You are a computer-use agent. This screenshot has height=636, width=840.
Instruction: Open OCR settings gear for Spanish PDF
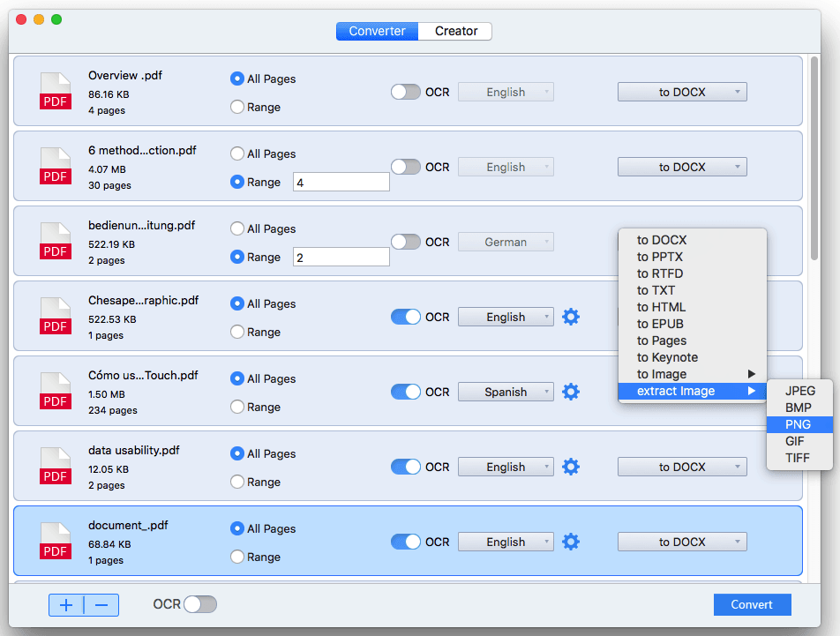pos(571,392)
